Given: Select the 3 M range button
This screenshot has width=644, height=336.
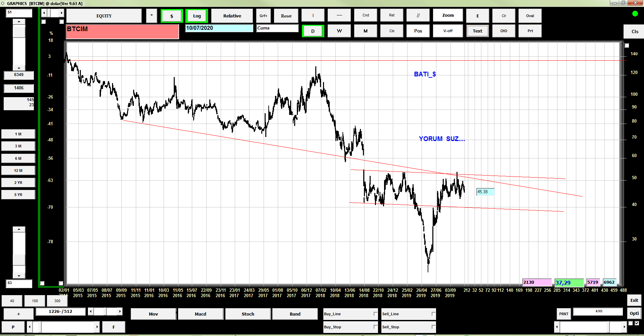Looking at the screenshot, I should pyautogui.click(x=18, y=146).
